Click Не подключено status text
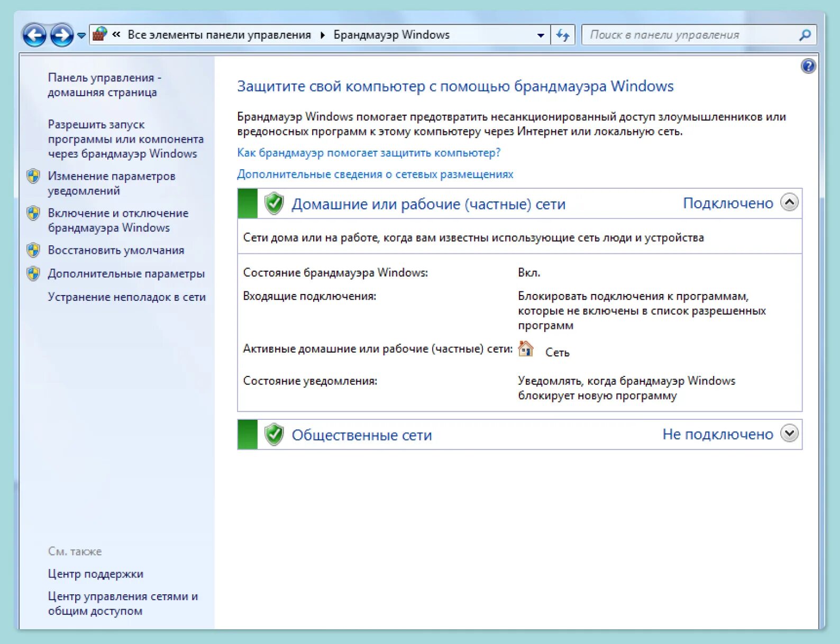 [x=718, y=434]
